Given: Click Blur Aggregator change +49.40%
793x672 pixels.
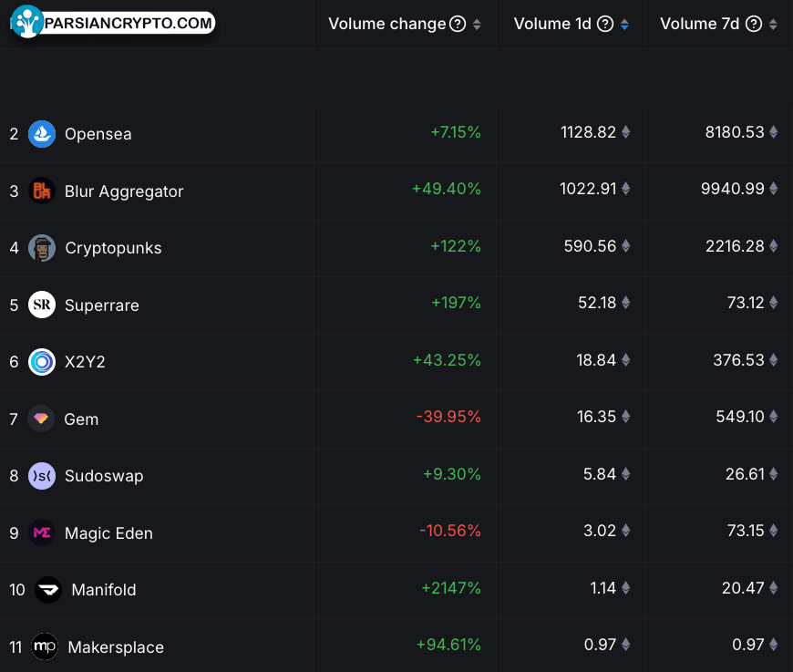Looking at the screenshot, I should coord(447,189).
